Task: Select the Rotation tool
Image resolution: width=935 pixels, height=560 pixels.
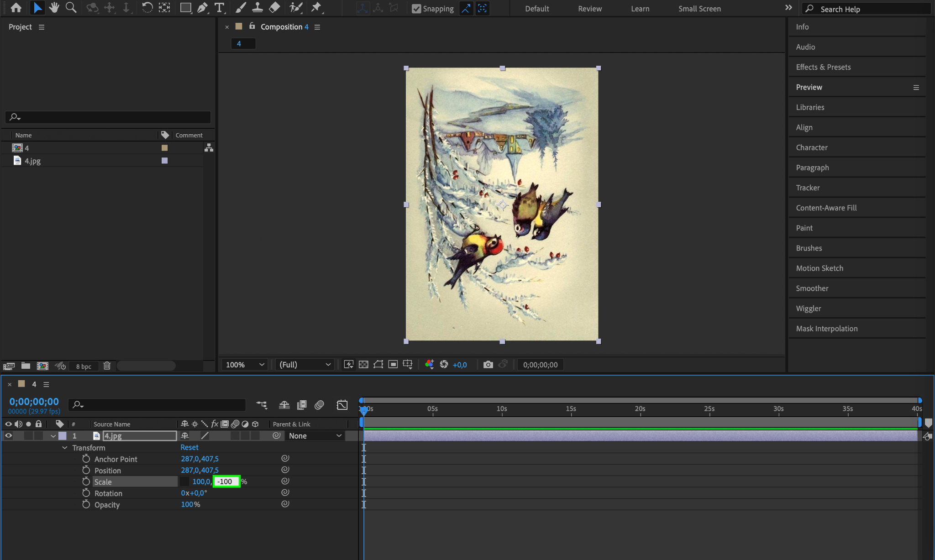Action: point(147,7)
